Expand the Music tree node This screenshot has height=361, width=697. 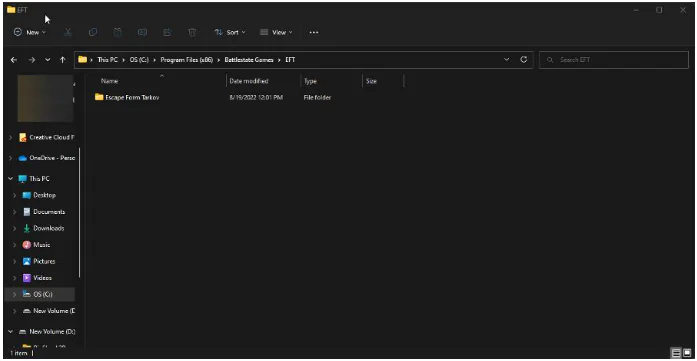(15, 245)
